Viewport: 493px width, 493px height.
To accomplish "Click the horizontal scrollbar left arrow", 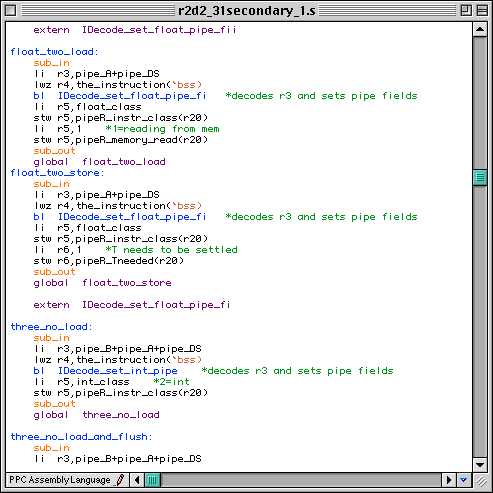I will (x=137, y=480).
